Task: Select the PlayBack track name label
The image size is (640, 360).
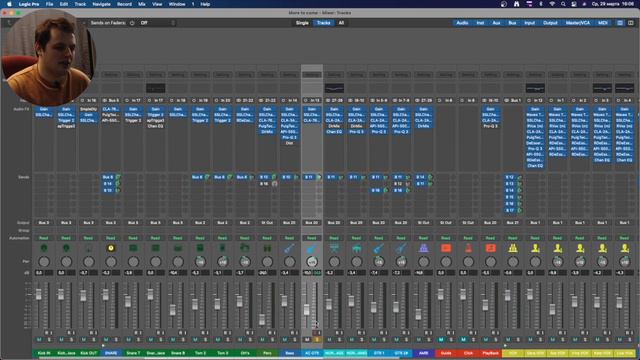Action: 491,353
